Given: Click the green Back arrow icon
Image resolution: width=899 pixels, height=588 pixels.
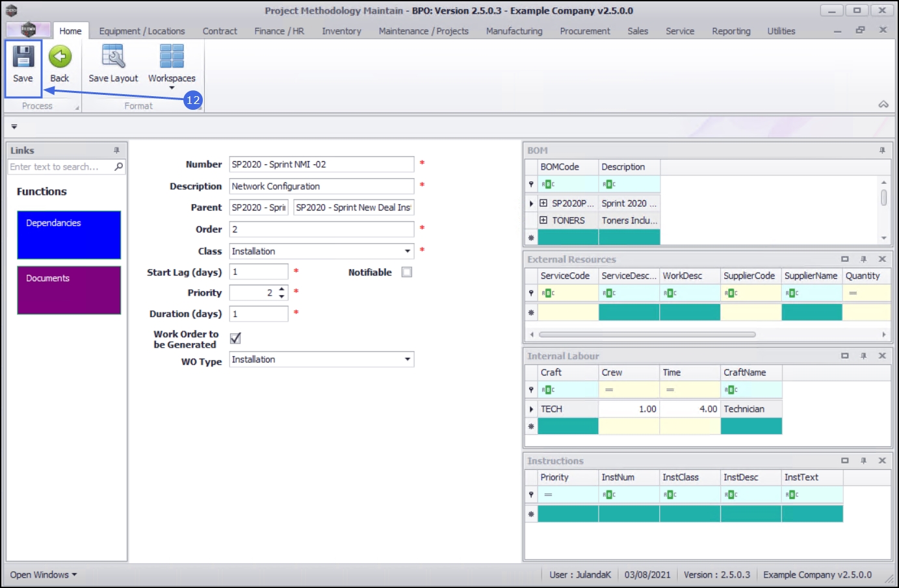Looking at the screenshot, I should (x=60, y=57).
